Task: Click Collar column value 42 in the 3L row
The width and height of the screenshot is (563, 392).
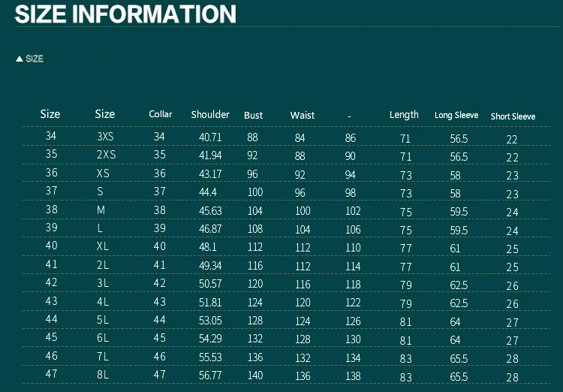Action: point(160,283)
